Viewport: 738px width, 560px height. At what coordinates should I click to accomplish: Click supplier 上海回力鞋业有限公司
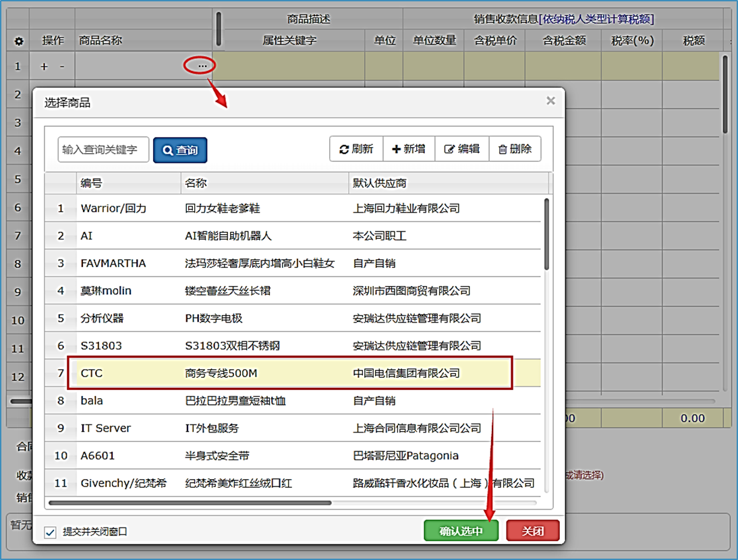coord(406,208)
